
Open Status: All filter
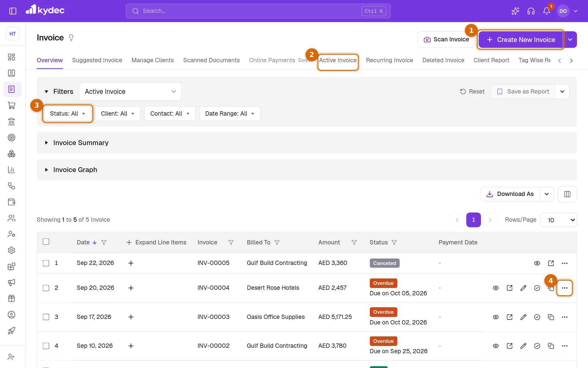pos(67,114)
